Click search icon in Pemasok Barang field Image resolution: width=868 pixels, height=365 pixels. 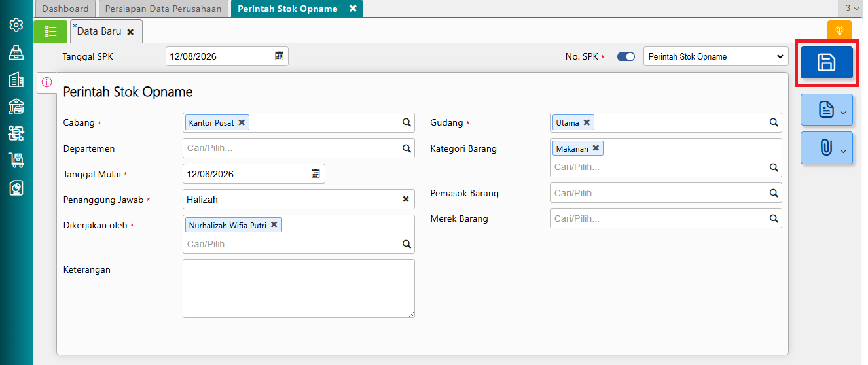(774, 193)
